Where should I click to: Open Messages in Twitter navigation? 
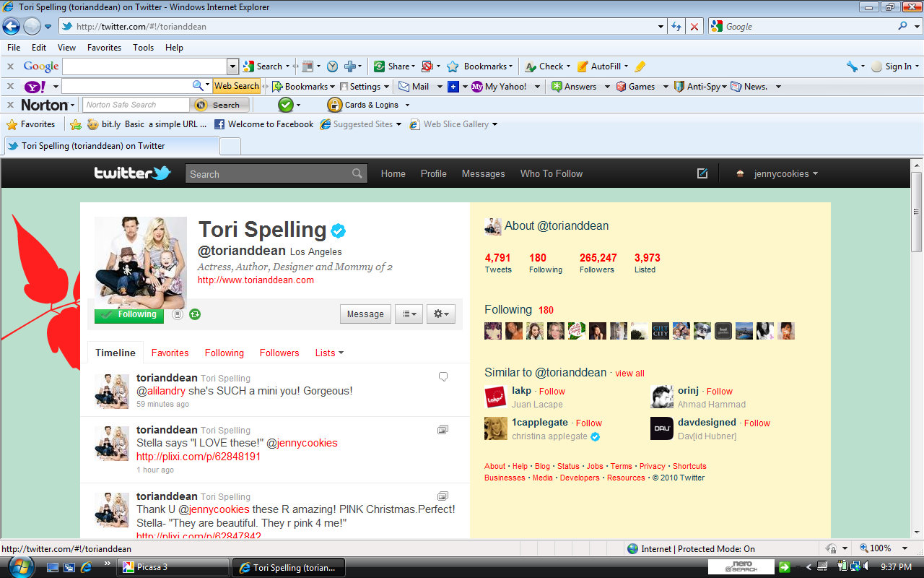[x=484, y=173]
